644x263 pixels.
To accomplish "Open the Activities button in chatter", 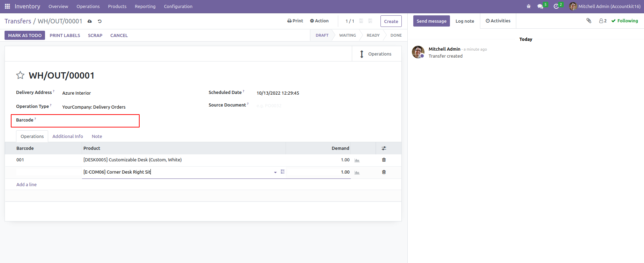I will click(498, 21).
